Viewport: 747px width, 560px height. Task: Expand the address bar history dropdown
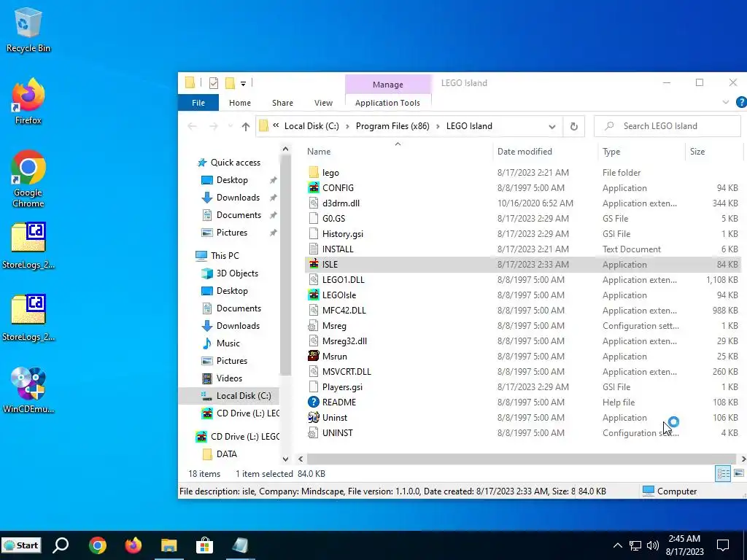pos(551,126)
